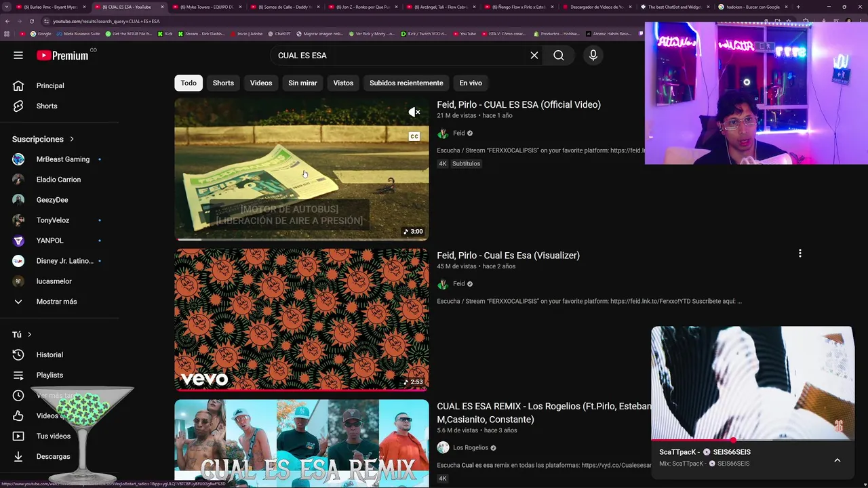Click Feid avatar on Official Video
Image resolution: width=868 pixels, height=488 pixels.
tap(443, 134)
